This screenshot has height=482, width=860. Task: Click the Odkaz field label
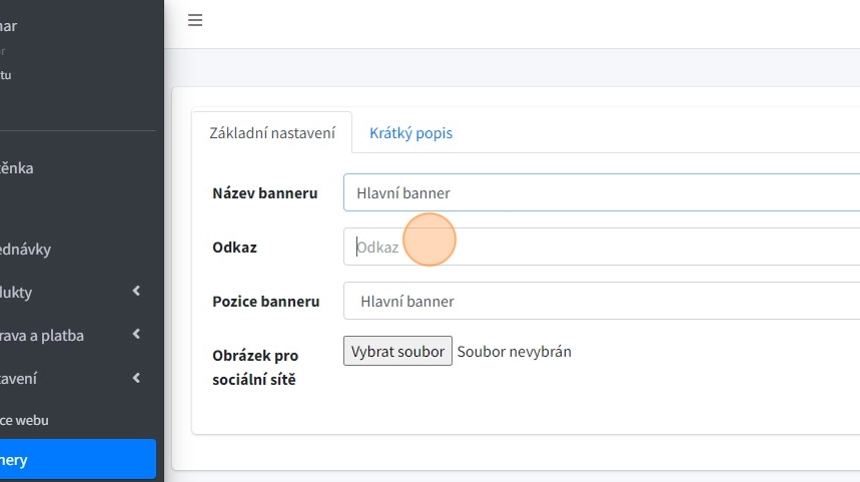point(235,247)
